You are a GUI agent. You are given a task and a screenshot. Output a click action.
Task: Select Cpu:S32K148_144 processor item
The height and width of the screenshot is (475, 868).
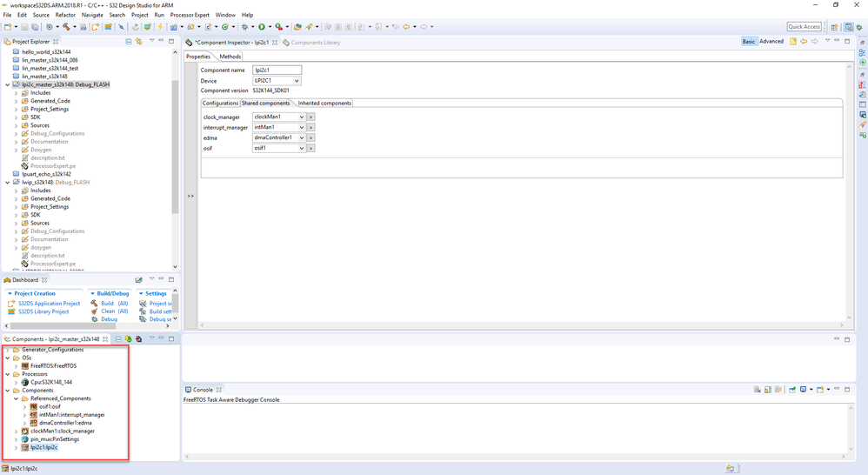(51, 382)
